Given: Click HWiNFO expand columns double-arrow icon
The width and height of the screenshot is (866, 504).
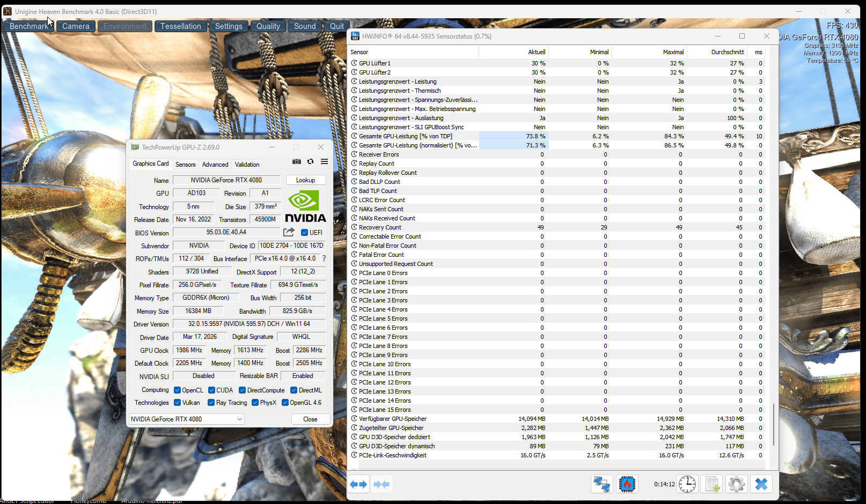Looking at the screenshot, I should coord(358,484).
